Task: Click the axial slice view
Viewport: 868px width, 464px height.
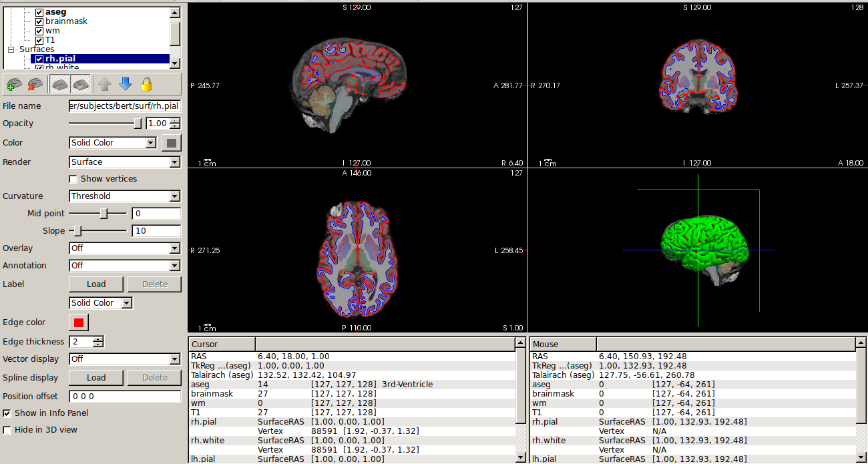Action: pos(357,250)
